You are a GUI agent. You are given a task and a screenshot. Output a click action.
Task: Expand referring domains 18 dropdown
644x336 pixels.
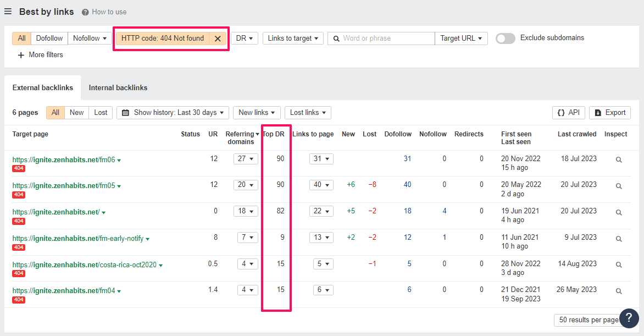tap(246, 211)
